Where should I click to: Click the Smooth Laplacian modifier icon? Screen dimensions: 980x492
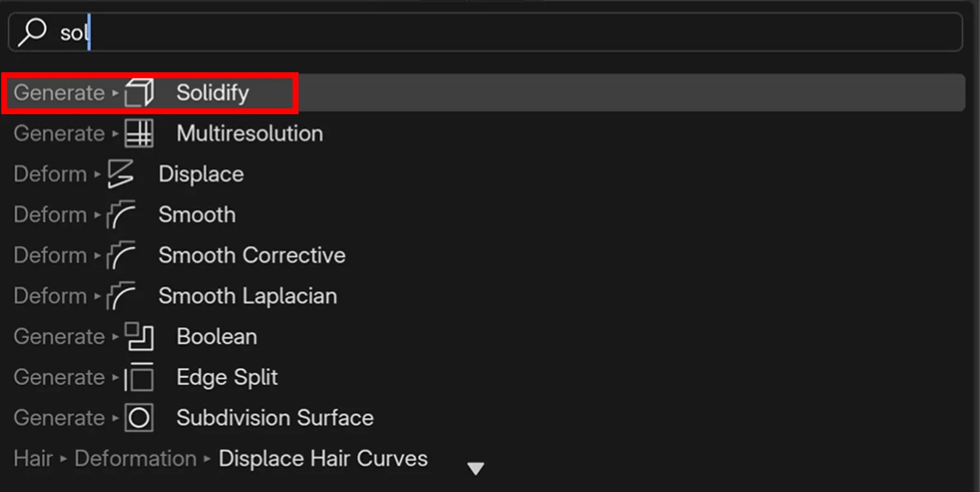pos(121,297)
